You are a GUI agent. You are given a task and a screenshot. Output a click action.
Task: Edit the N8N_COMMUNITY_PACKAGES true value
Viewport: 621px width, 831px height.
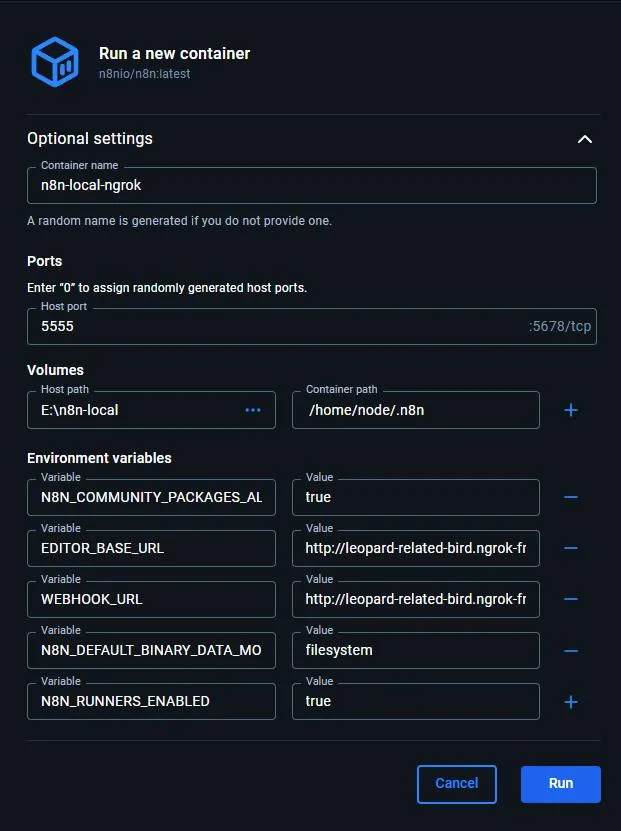tap(415, 497)
